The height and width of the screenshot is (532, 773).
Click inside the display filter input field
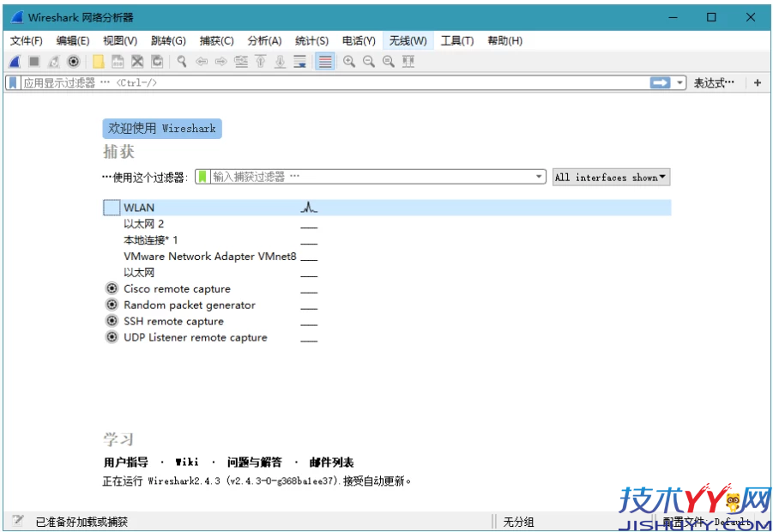[257, 82]
